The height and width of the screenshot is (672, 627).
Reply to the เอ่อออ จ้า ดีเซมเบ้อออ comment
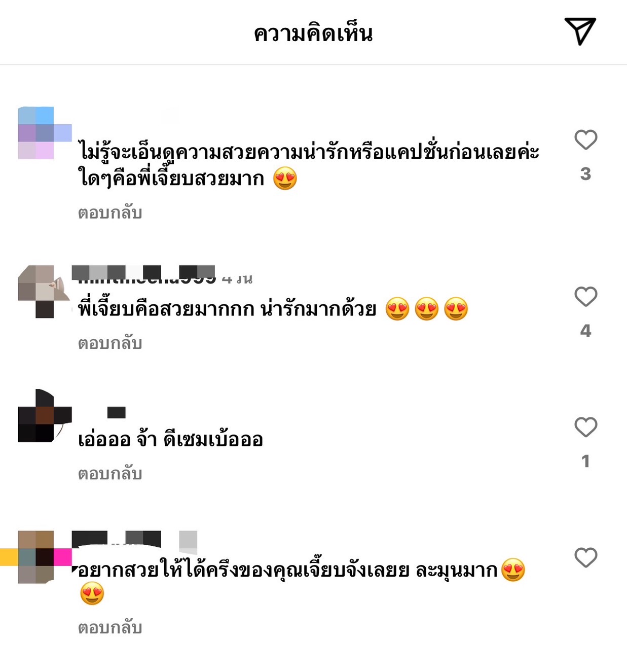click(x=110, y=474)
